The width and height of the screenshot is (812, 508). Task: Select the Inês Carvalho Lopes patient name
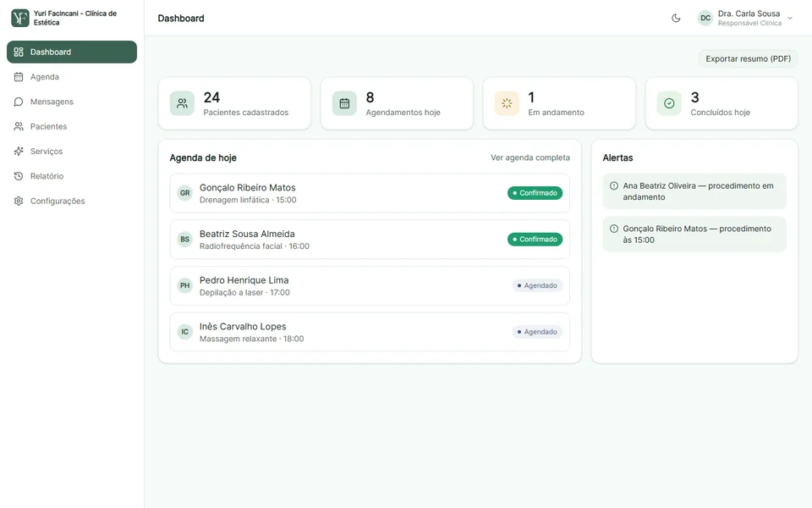243,327
